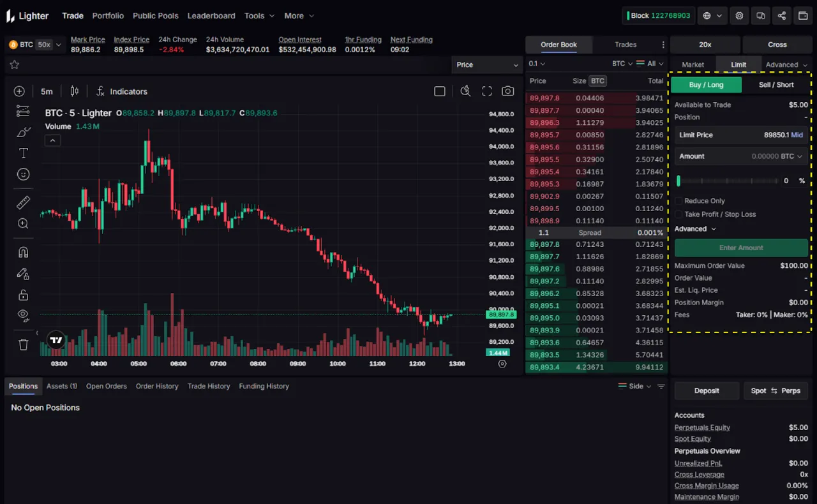Switch to the Trades tab
Image resolution: width=817 pixels, height=504 pixels.
point(625,45)
